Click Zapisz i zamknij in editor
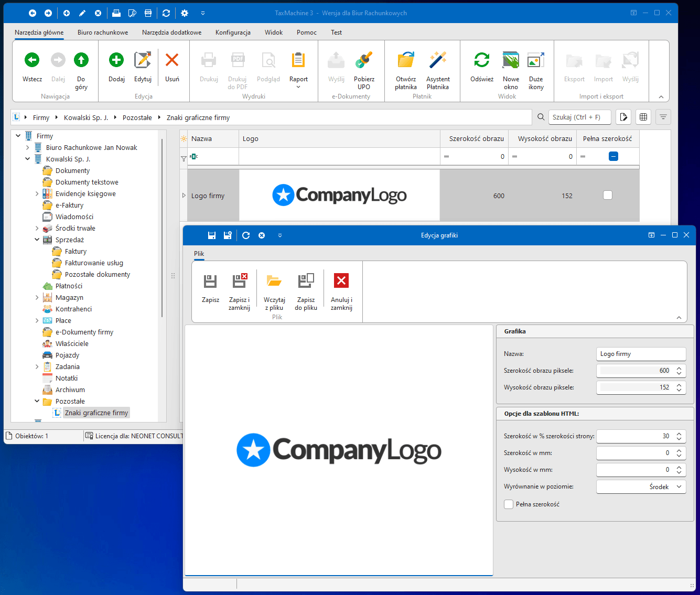This screenshot has width=700, height=595. point(239,282)
